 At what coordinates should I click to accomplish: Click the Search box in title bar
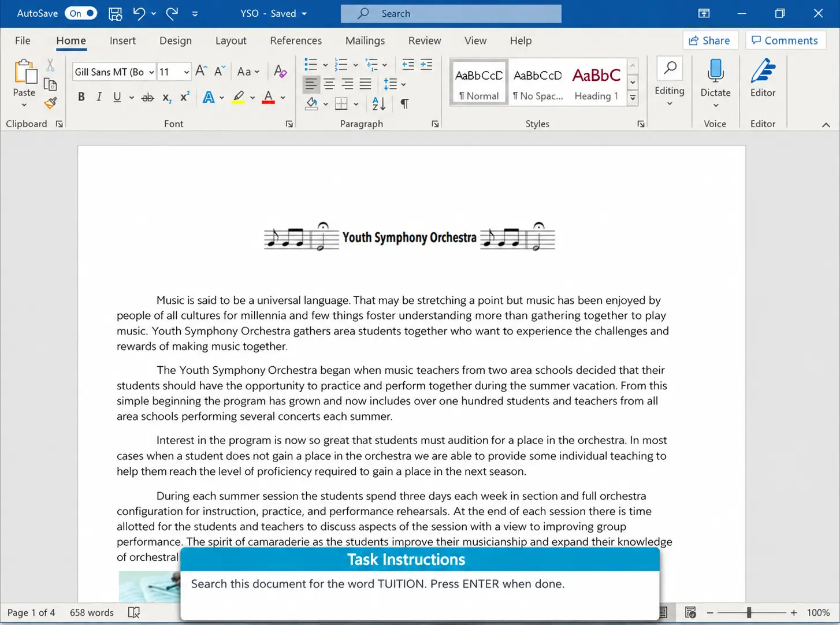pos(451,13)
